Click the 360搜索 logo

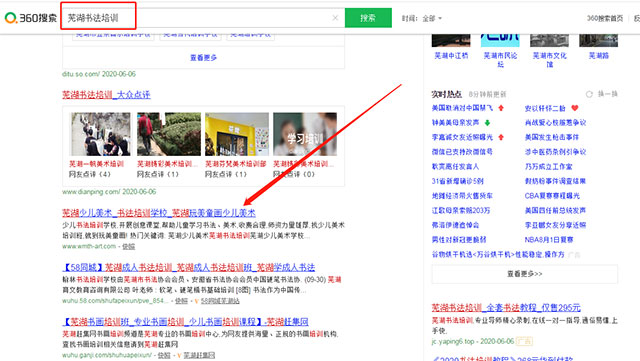30,18
